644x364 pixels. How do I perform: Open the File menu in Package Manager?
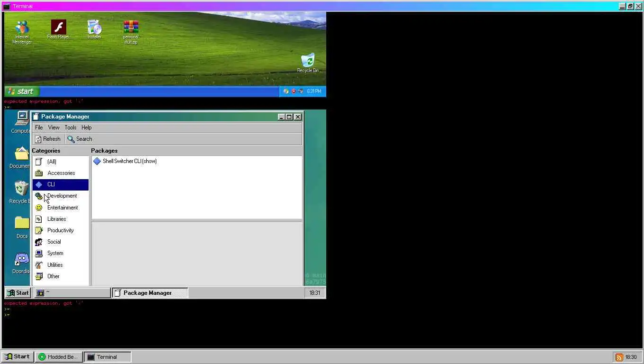pos(39,127)
